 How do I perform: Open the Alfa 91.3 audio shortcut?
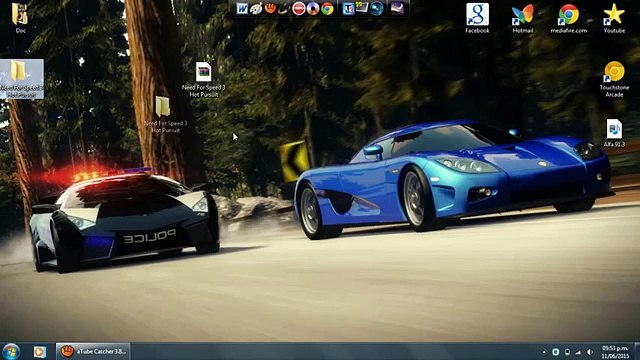click(614, 133)
